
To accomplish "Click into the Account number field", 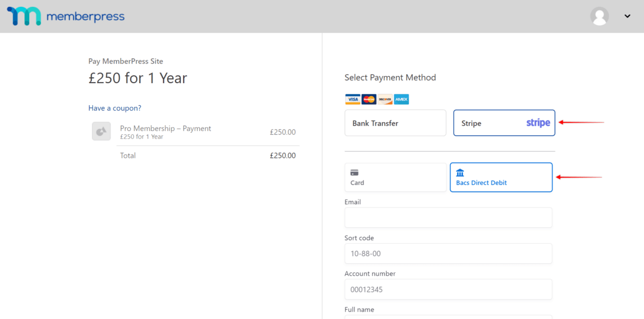I will click(448, 289).
